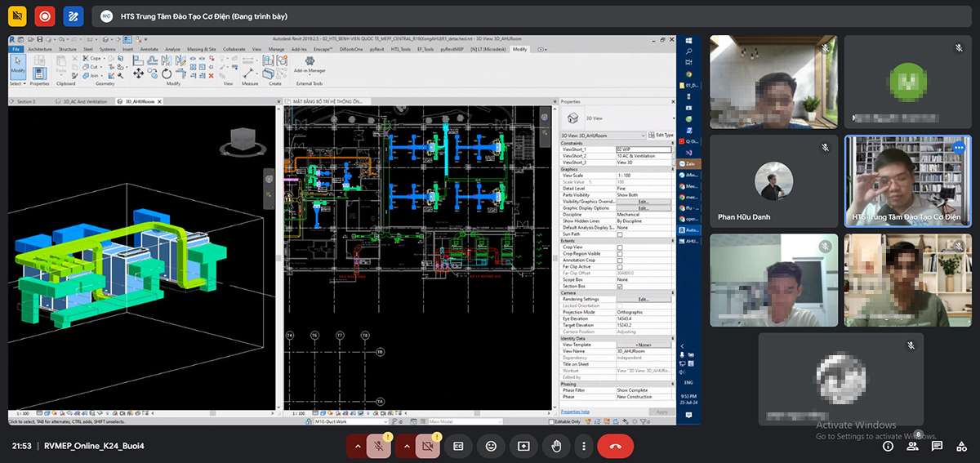Click the Windows Start button in the shared screen

(x=688, y=40)
